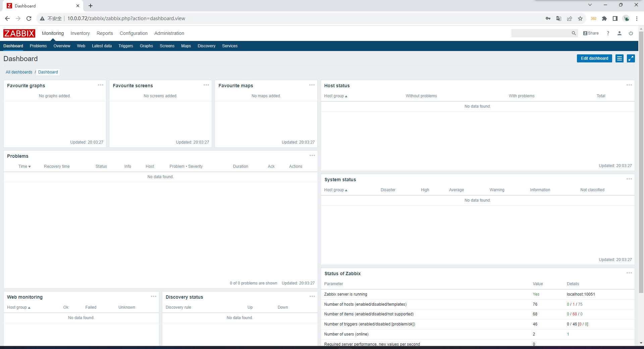
Task: Go to Latest data submenu
Action: click(102, 46)
